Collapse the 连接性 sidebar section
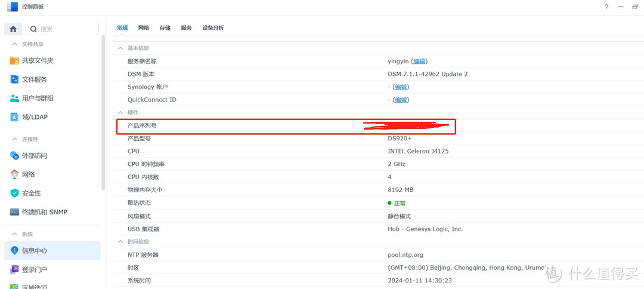644x289 pixels. pyautogui.click(x=14, y=139)
